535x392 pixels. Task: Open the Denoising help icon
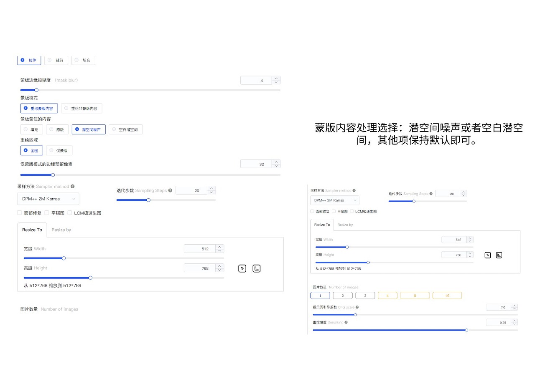click(x=346, y=322)
